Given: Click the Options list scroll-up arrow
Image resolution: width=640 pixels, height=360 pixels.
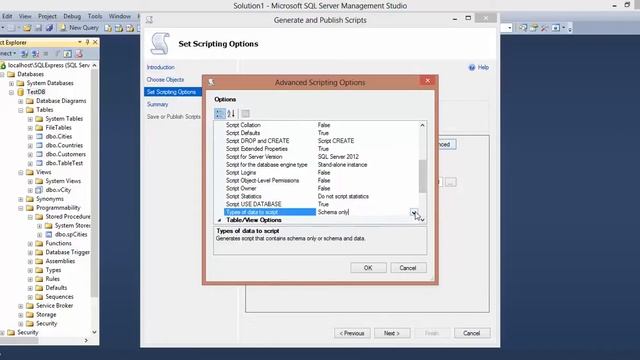Looking at the screenshot, I should tap(422, 125).
